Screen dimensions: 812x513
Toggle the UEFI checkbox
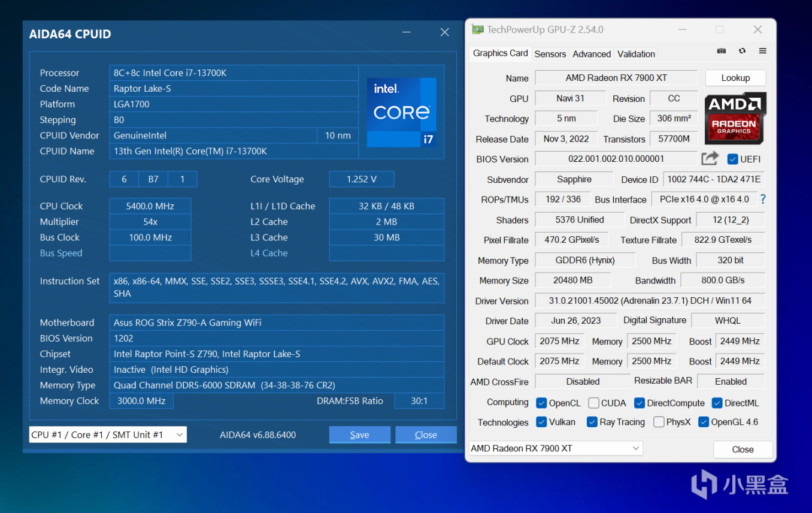click(x=732, y=159)
